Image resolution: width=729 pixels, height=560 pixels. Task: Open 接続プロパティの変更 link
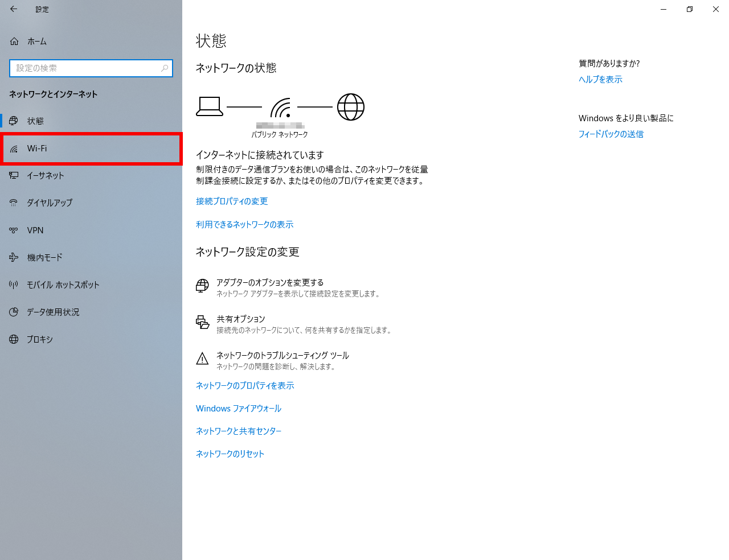[x=232, y=201]
